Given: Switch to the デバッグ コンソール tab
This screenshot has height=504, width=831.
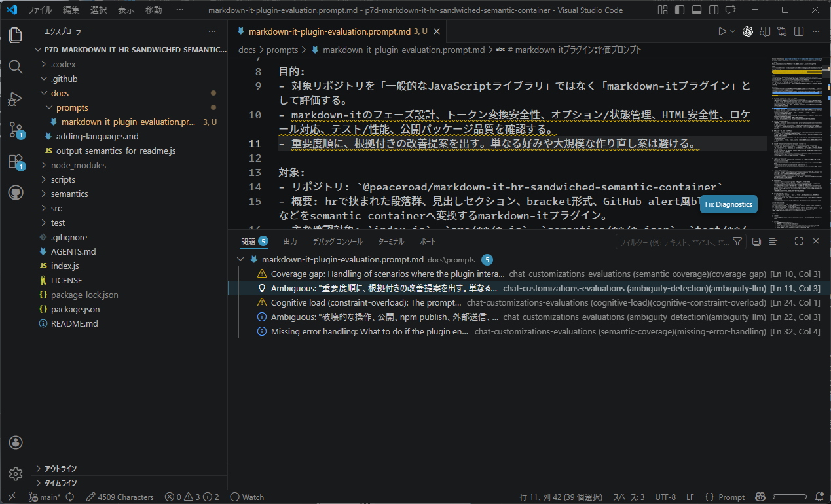Looking at the screenshot, I should coord(337,242).
